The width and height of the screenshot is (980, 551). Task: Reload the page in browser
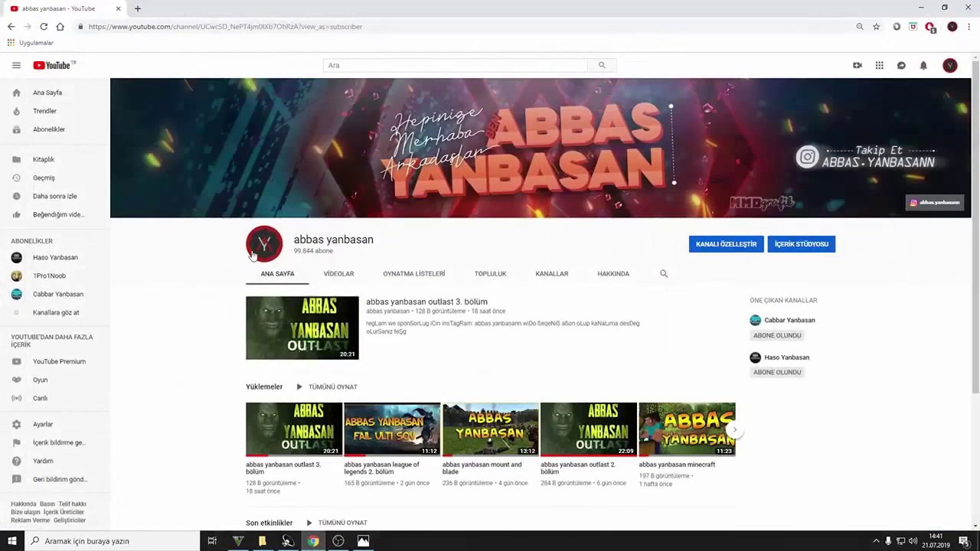click(x=44, y=27)
